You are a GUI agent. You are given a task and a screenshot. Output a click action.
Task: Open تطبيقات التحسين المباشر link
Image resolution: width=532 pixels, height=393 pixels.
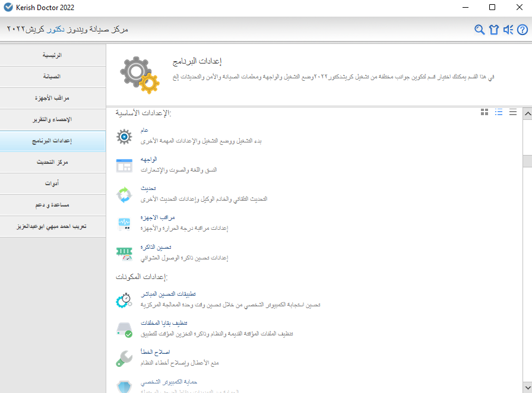[x=168, y=294]
